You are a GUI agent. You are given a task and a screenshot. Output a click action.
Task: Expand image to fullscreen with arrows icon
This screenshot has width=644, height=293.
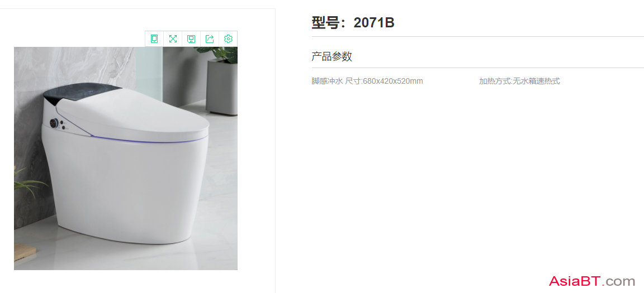pos(173,39)
